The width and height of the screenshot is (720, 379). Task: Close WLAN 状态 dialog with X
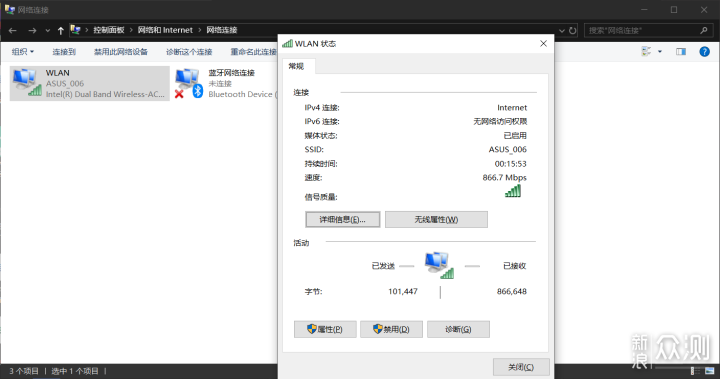[x=543, y=44]
